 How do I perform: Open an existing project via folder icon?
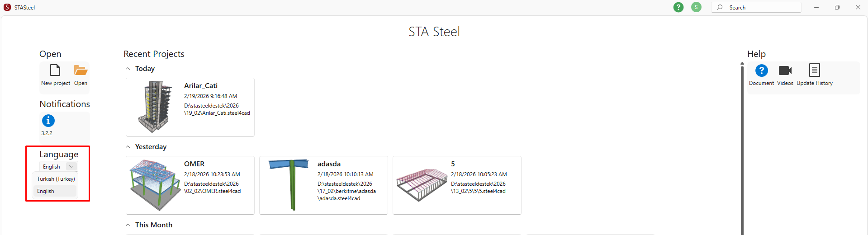[x=81, y=71]
